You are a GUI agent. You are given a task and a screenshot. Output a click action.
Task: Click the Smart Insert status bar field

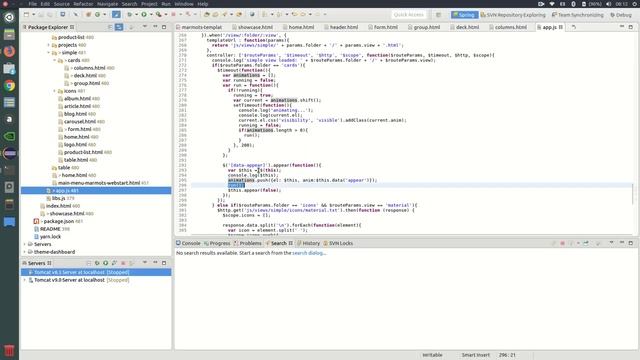pos(475,355)
